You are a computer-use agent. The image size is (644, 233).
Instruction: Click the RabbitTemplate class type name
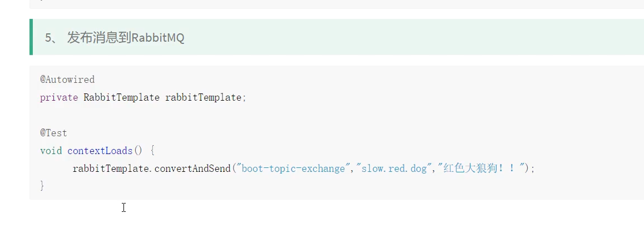click(122, 97)
